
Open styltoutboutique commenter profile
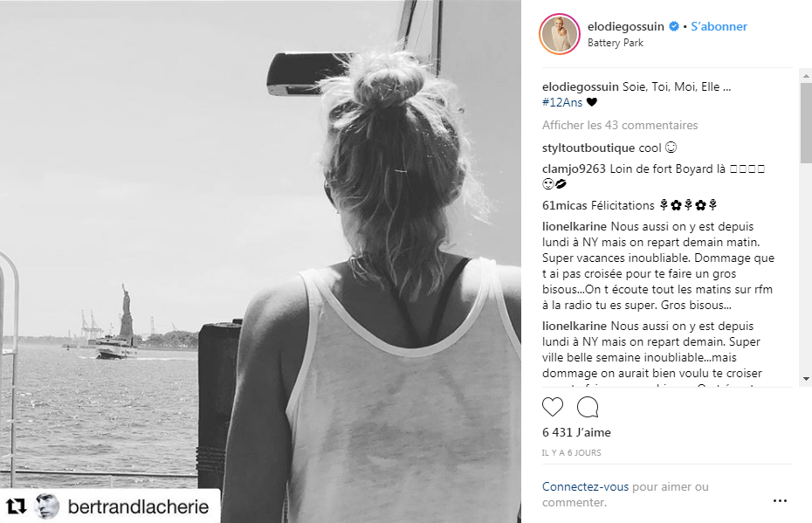coord(588,148)
